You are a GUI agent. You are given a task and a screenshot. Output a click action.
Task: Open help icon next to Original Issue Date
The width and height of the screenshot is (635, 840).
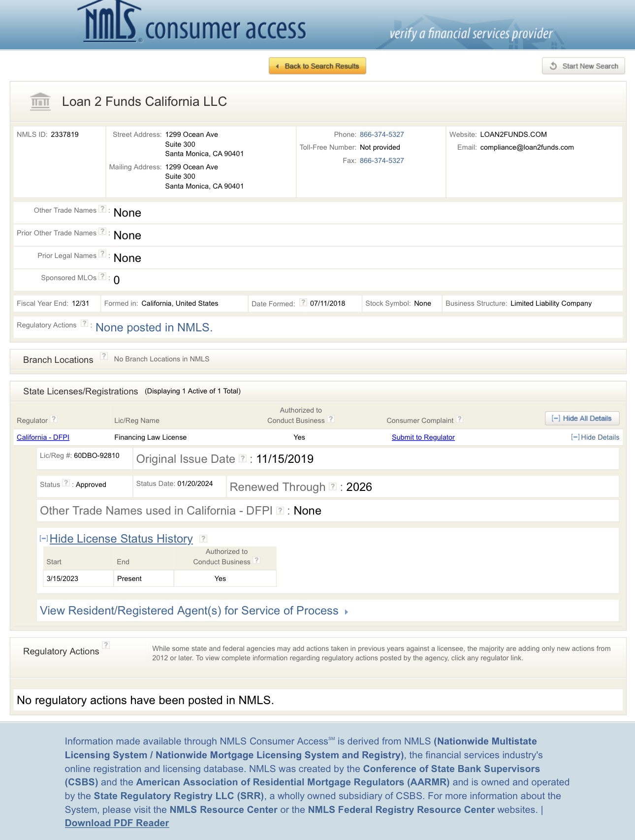pos(243,458)
